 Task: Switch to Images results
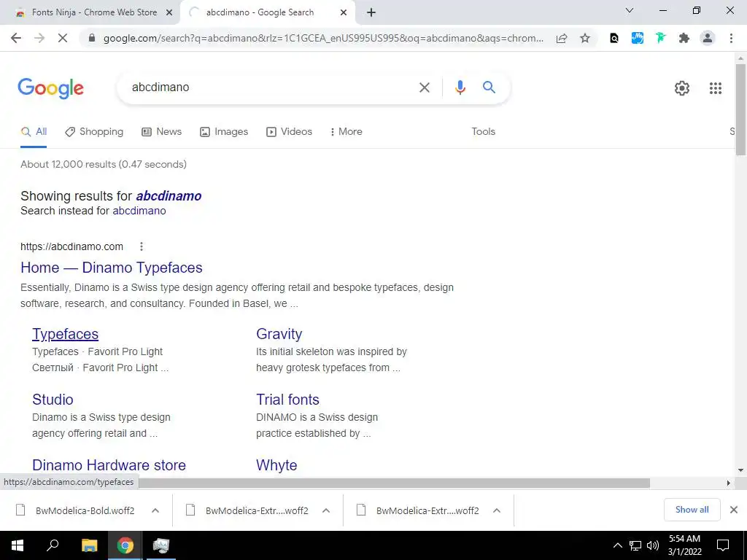pos(224,132)
